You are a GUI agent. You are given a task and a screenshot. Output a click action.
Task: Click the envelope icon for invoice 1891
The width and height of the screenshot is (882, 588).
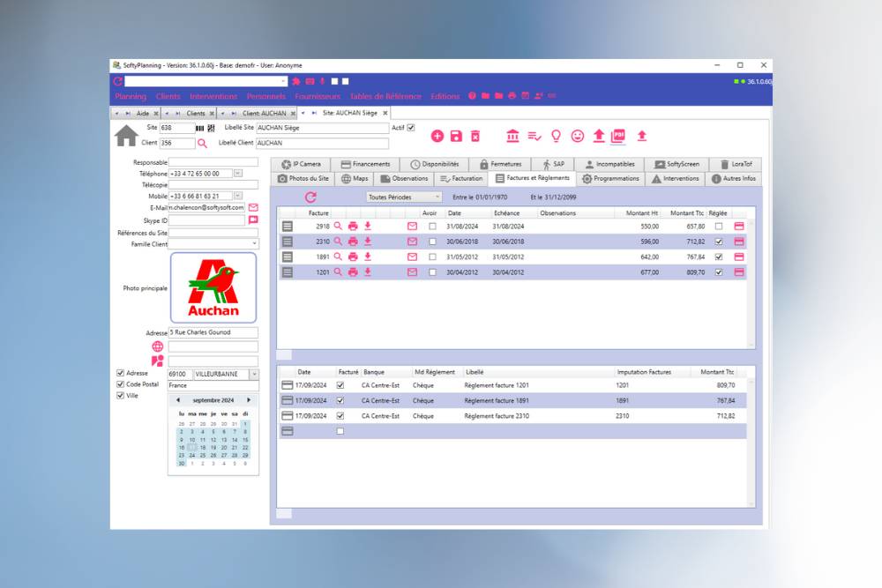tap(412, 257)
